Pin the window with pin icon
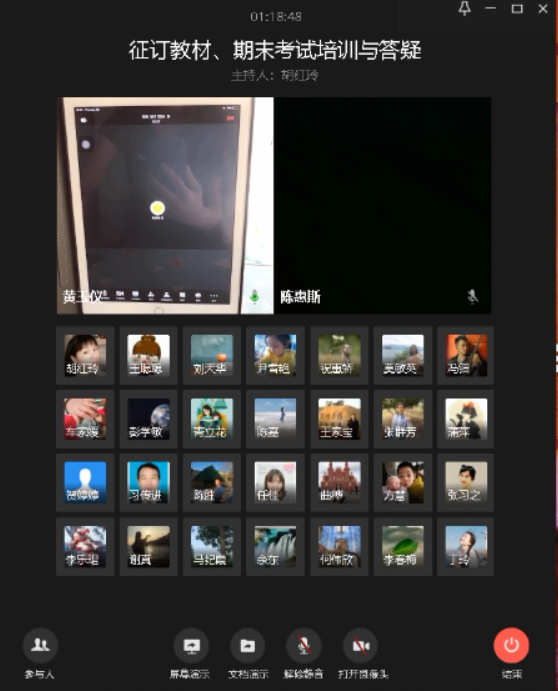558x691 pixels. [x=465, y=8]
